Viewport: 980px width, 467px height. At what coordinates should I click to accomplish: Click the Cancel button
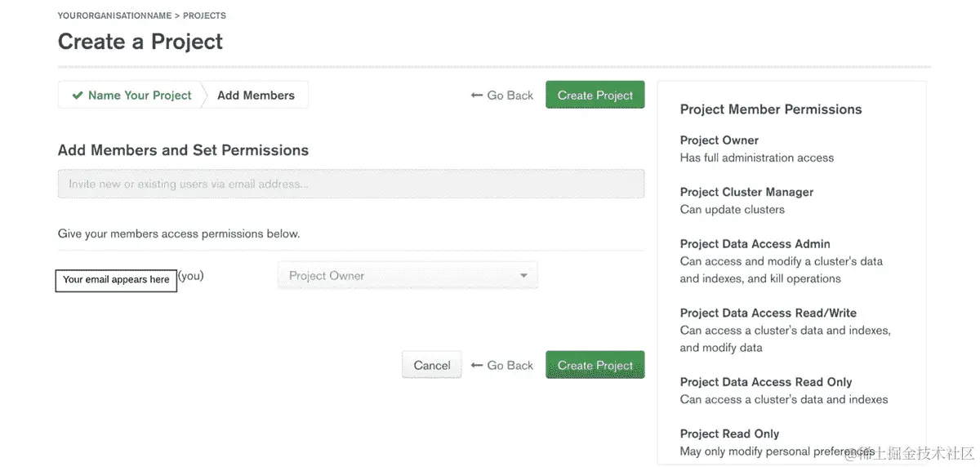[x=432, y=366]
